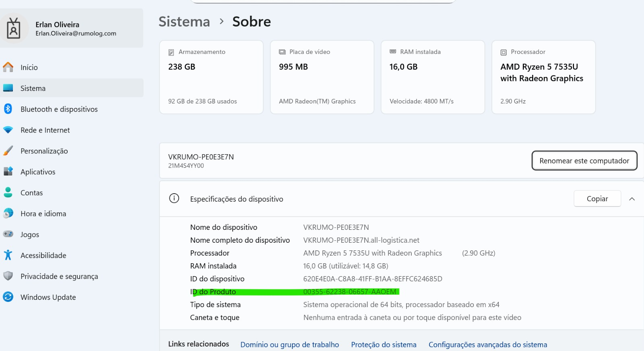Go back to Sistema via breadcrumb
This screenshot has height=351, width=644.
184,21
